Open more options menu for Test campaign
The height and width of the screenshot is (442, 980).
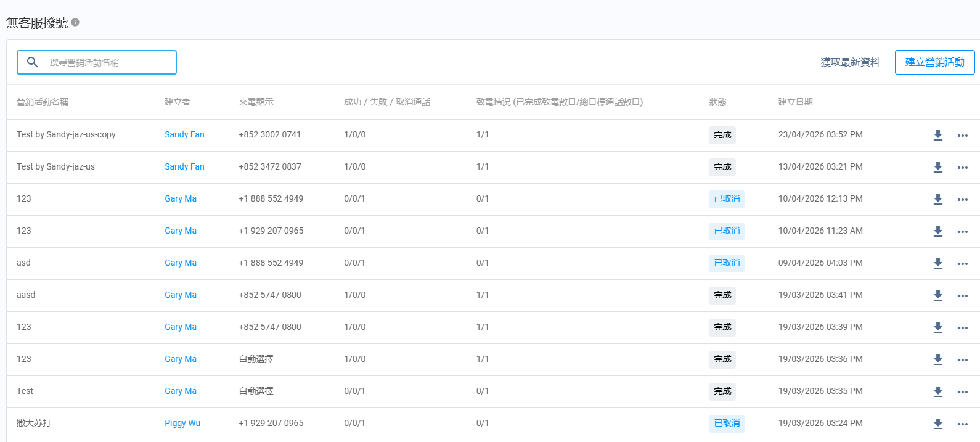coord(963,392)
